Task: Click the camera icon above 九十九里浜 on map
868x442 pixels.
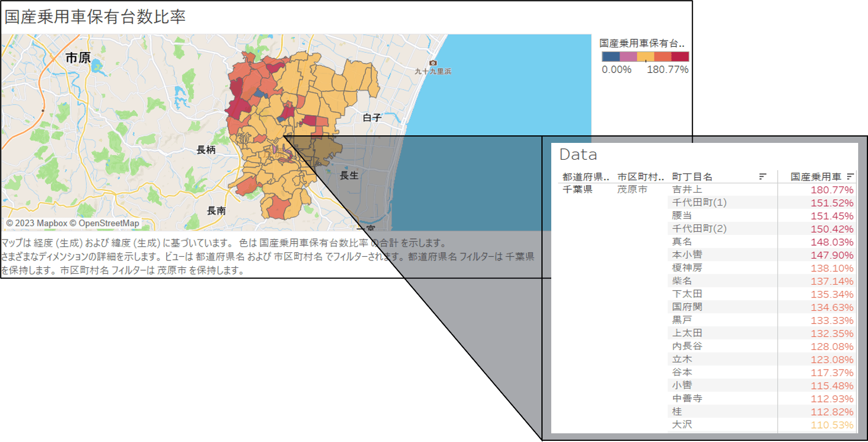Action: 433,62
